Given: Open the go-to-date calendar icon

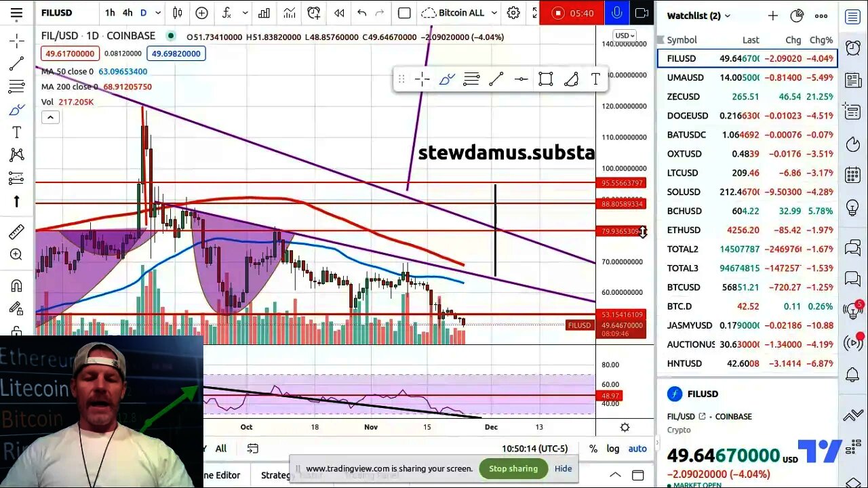Looking at the screenshot, I should [253, 449].
